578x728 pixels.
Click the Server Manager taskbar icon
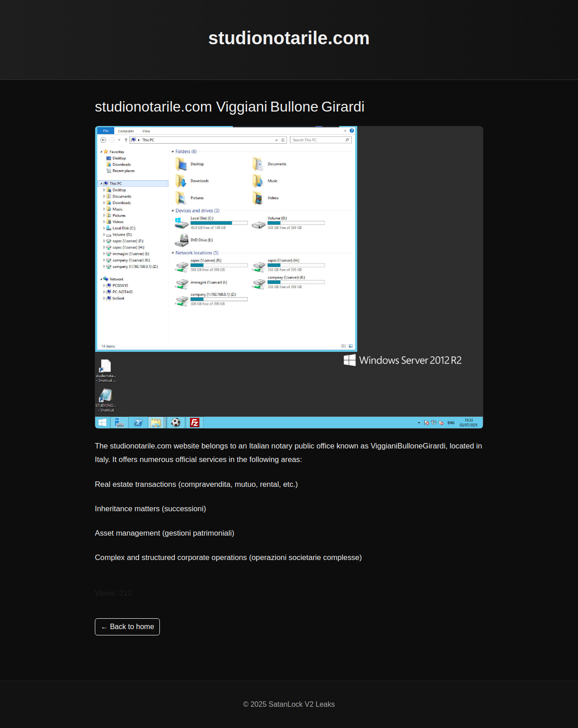click(120, 423)
